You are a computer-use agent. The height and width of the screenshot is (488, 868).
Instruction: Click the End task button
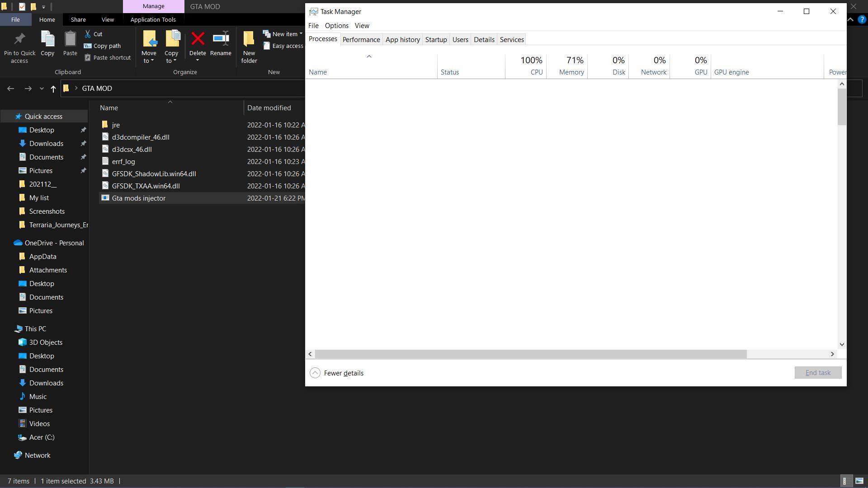pyautogui.click(x=817, y=373)
